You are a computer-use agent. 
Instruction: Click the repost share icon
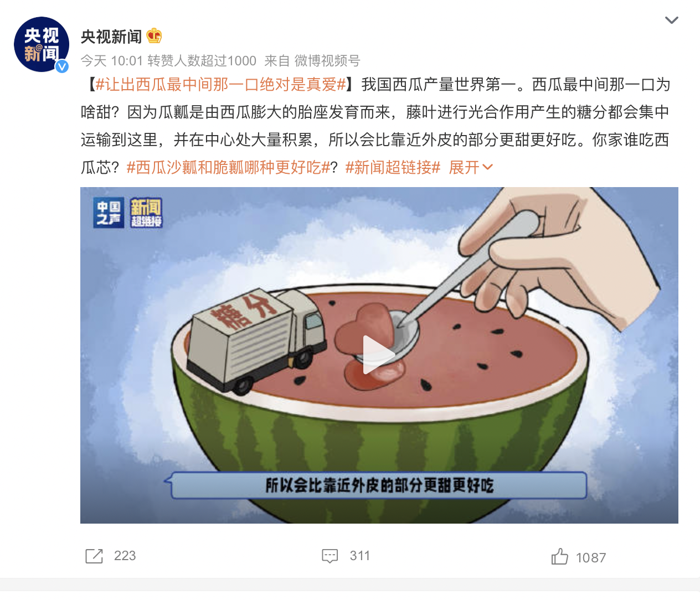click(94, 556)
